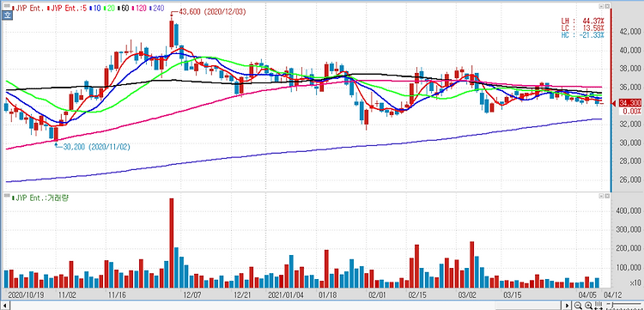Click the 04/05 date axis label

pos(587,295)
